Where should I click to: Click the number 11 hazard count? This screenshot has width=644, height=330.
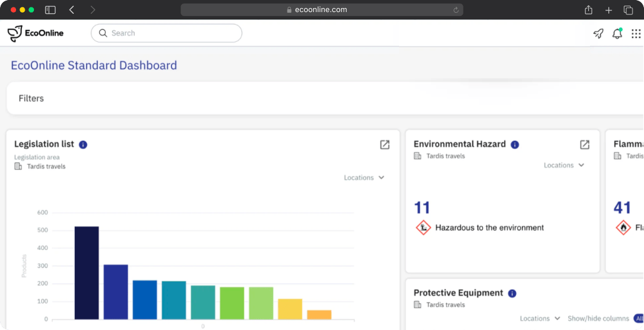[x=422, y=208]
